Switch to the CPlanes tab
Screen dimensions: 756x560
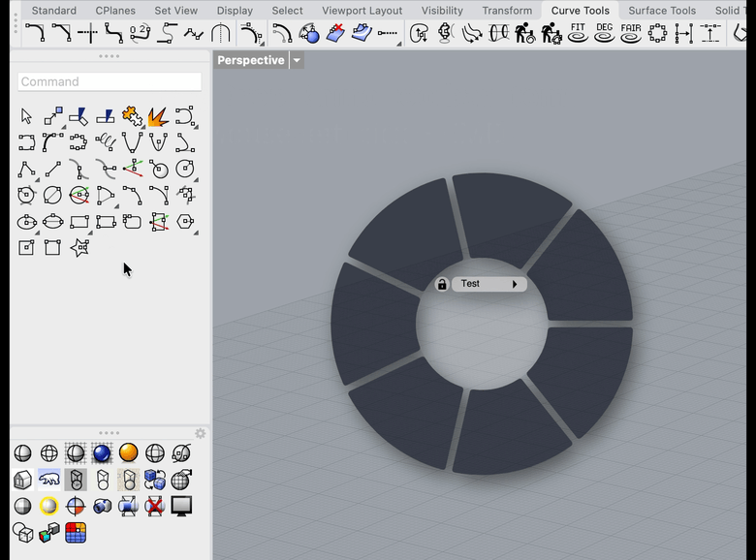point(115,10)
